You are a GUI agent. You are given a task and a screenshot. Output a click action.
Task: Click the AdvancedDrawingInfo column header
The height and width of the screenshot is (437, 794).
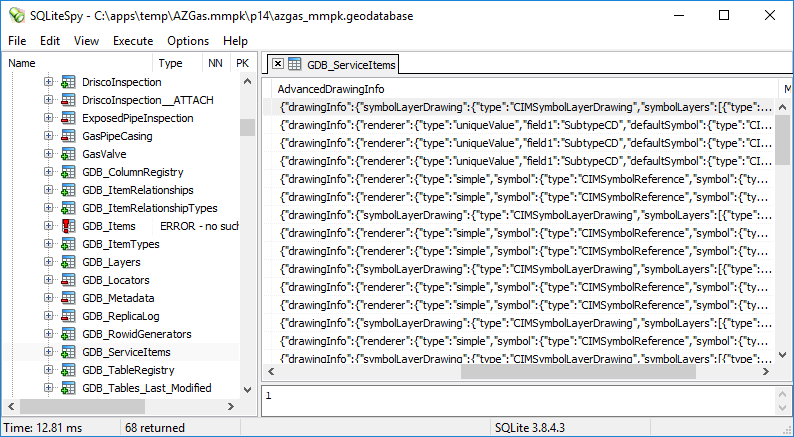pos(525,89)
